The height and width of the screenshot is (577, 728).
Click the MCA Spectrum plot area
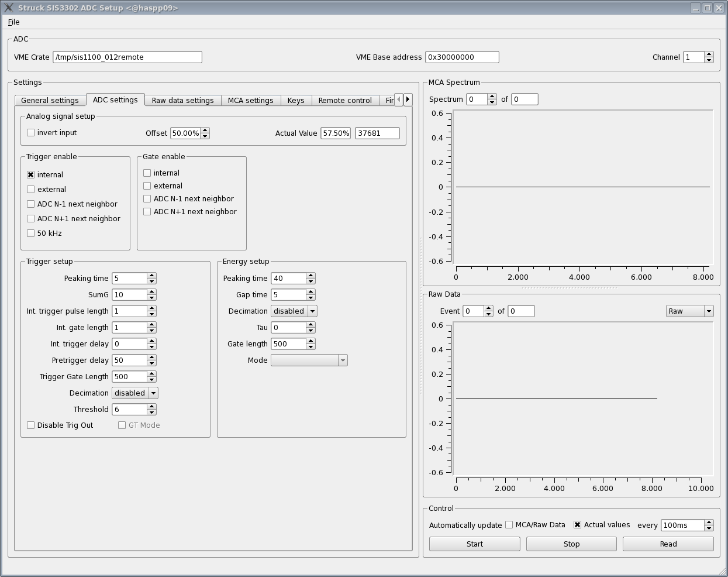pyautogui.click(x=583, y=187)
